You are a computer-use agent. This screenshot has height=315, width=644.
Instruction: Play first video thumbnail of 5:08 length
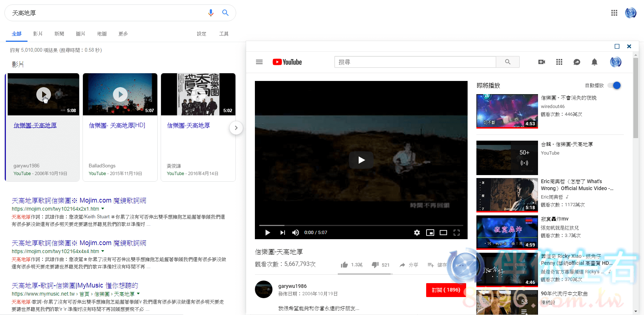[43, 94]
